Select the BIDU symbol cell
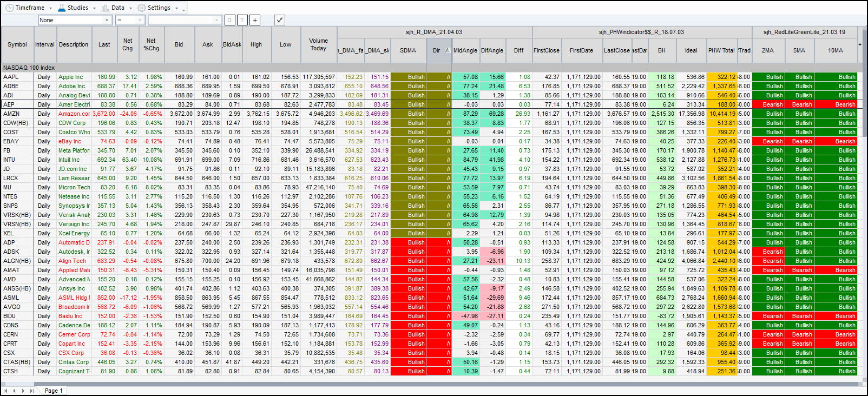 pos(17,316)
